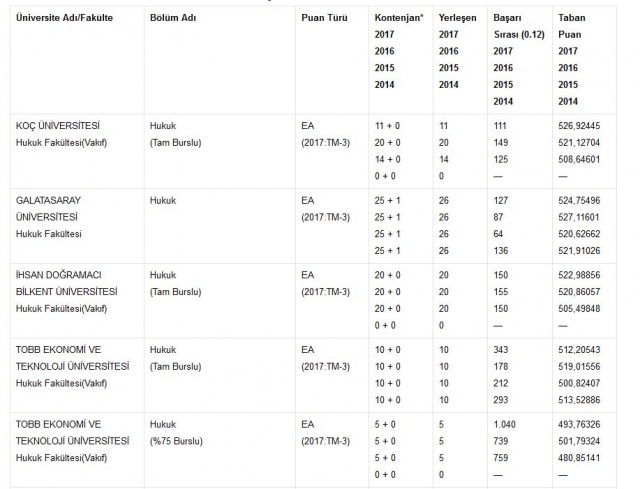Select Koç's success rank 111
Screen dimensions: 640x489
click(500, 126)
